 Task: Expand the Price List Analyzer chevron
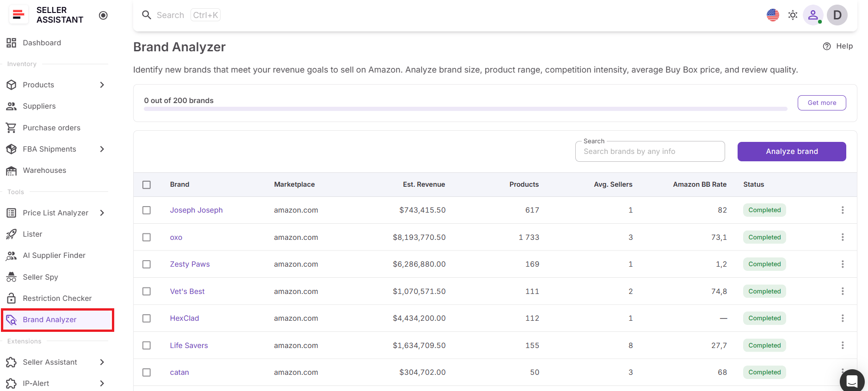coord(102,213)
